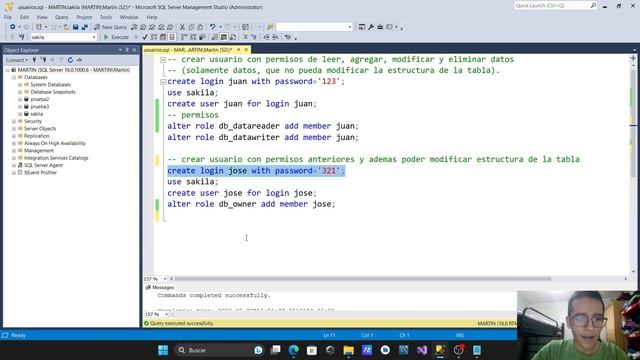Click the New Query toolbar button
The width and height of the screenshot is (640, 360).
pyautogui.click(x=111, y=27)
